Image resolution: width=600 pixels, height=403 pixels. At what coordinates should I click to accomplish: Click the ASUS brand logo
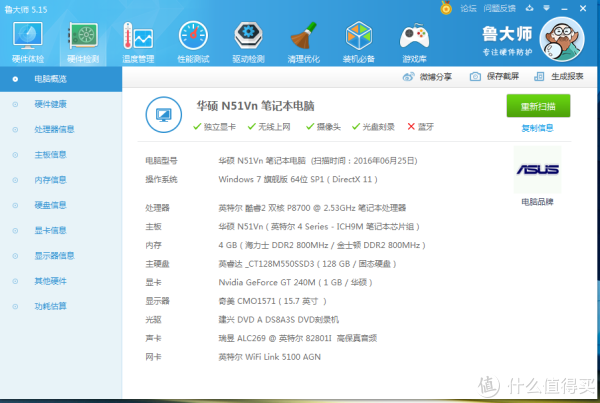[538, 169]
